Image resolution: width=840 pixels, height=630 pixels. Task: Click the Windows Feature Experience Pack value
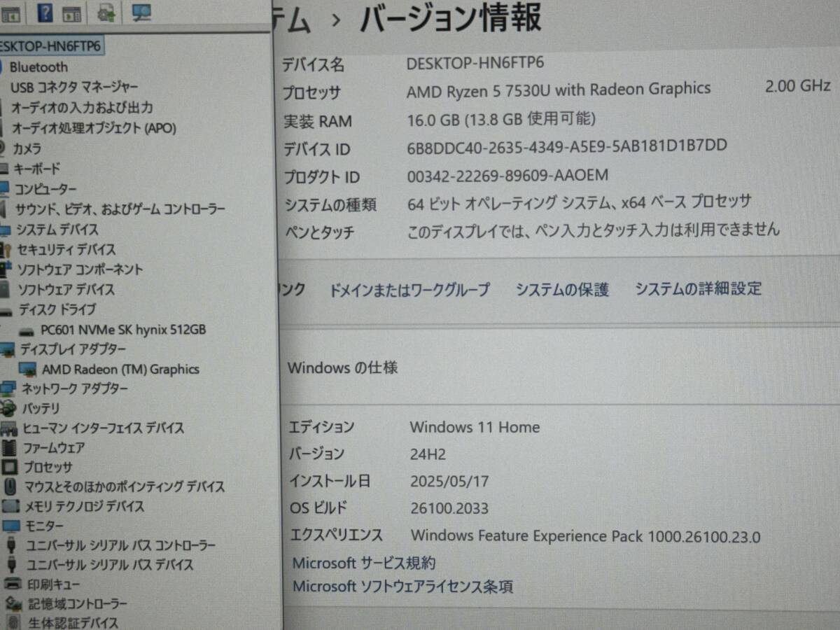(585, 537)
